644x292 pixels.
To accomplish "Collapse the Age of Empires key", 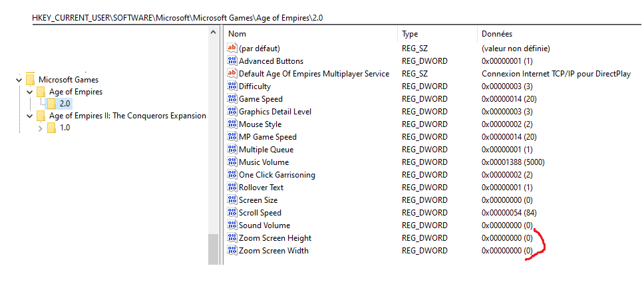I will pyautogui.click(x=29, y=92).
